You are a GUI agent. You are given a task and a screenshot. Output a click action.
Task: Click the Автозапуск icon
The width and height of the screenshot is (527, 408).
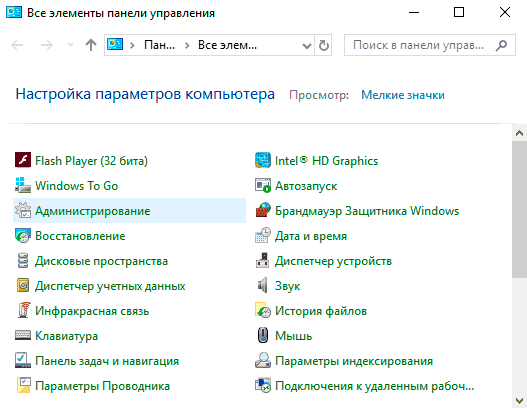[263, 185]
